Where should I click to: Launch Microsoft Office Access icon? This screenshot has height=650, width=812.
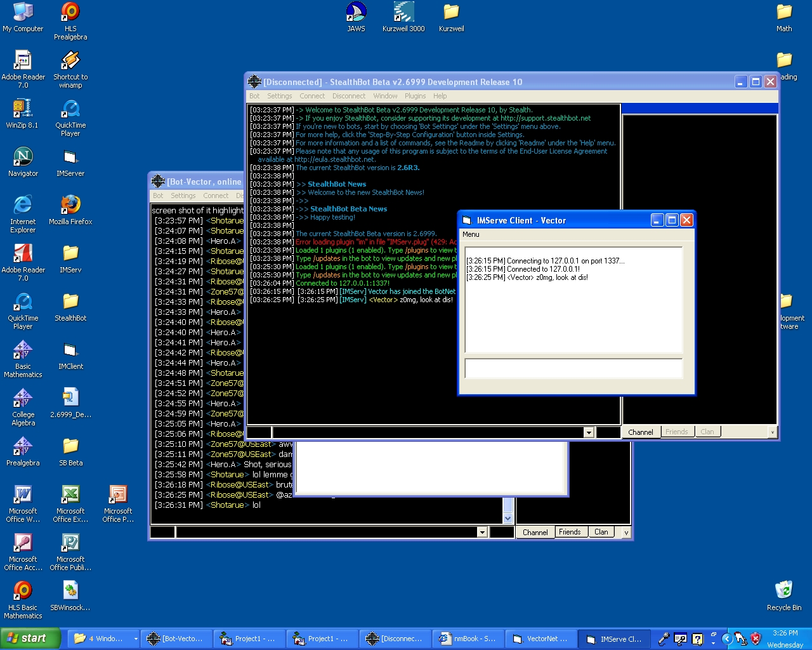tap(23, 552)
